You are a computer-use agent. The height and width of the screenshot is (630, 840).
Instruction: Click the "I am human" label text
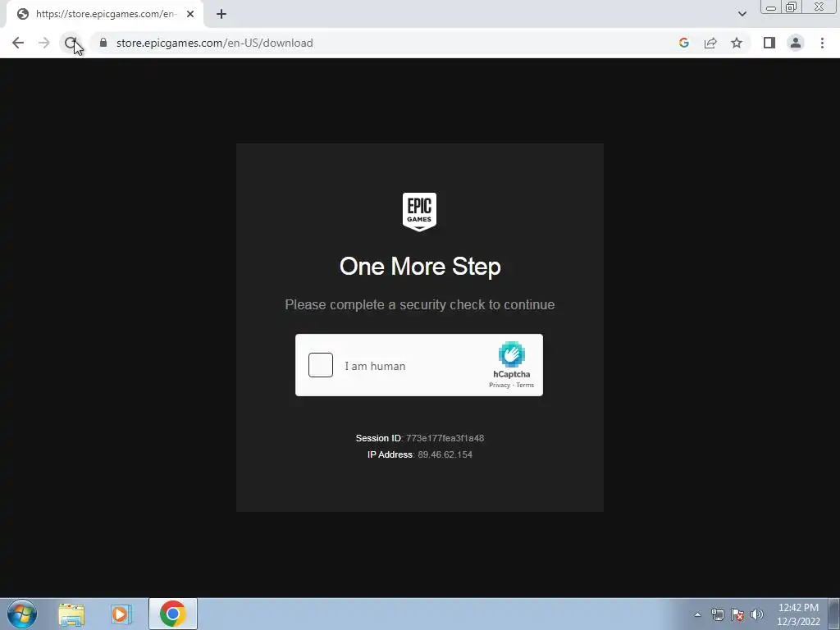click(x=375, y=367)
